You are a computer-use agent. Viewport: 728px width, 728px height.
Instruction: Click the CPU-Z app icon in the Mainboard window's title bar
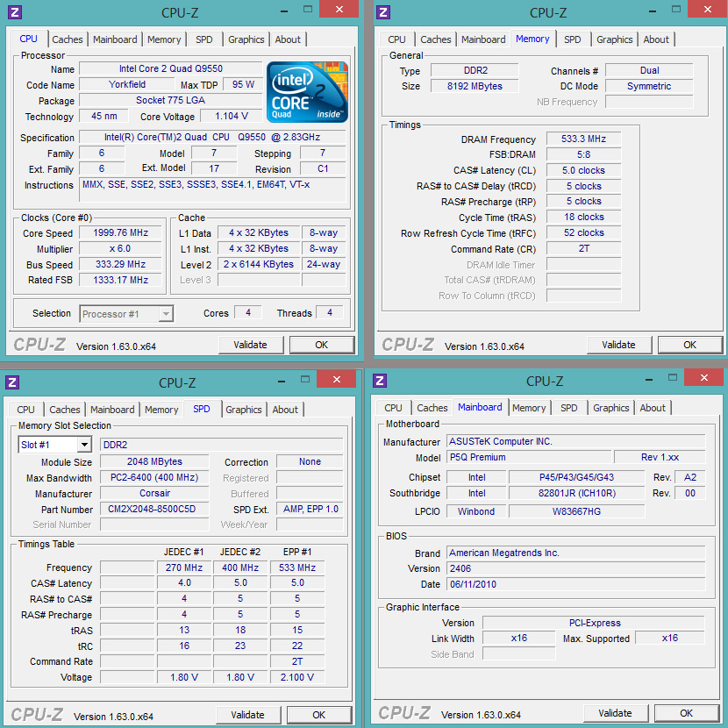pos(380,381)
